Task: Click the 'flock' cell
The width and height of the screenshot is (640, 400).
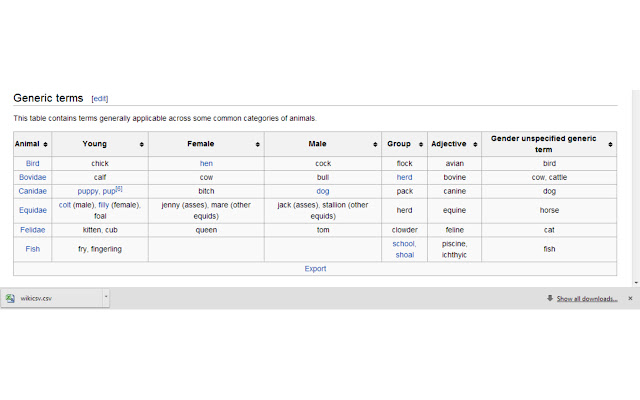Action: click(404, 163)
